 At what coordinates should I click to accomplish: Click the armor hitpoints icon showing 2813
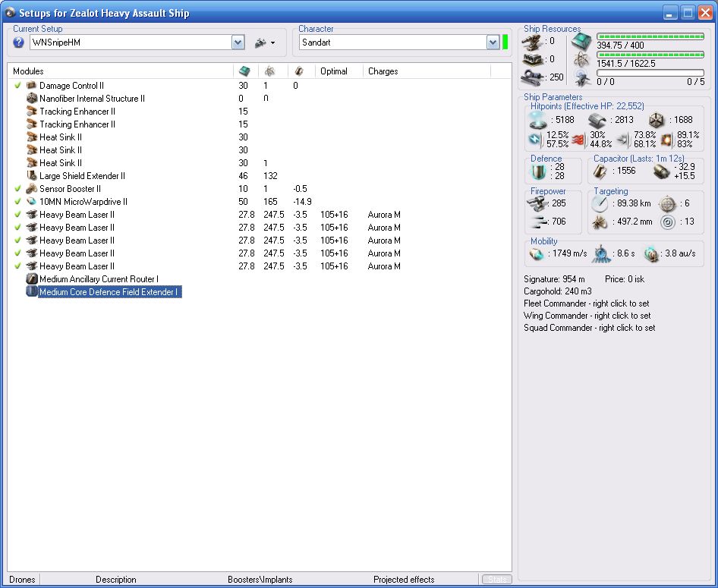click(597, 120)
